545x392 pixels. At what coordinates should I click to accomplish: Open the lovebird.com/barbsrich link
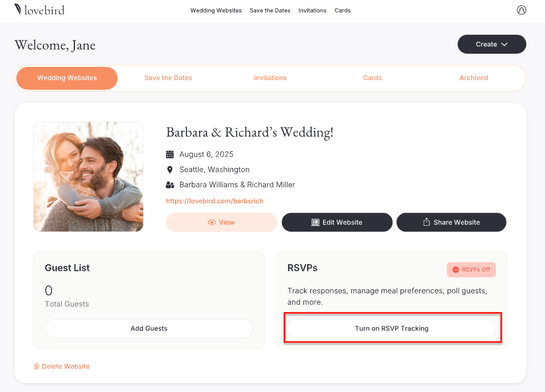coord(214,201)
